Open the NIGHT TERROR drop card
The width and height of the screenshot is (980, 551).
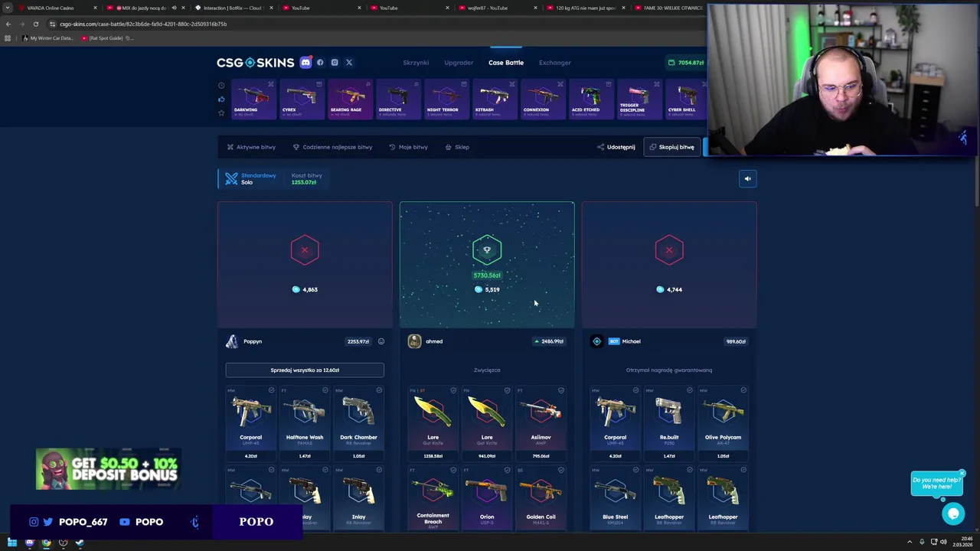(x=446, y=99)
